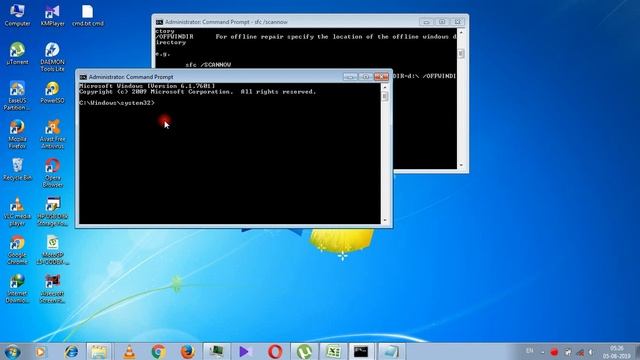Click the purple play-arrow taskbar icon
The image size is (640, 360).
pos(245,352)
